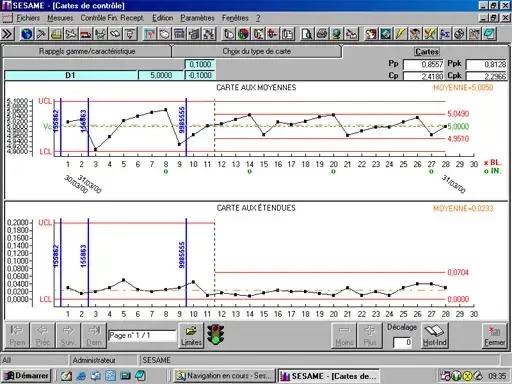Open the Paramètres menu
512x384 pixels.
click(x=197, y=18)
